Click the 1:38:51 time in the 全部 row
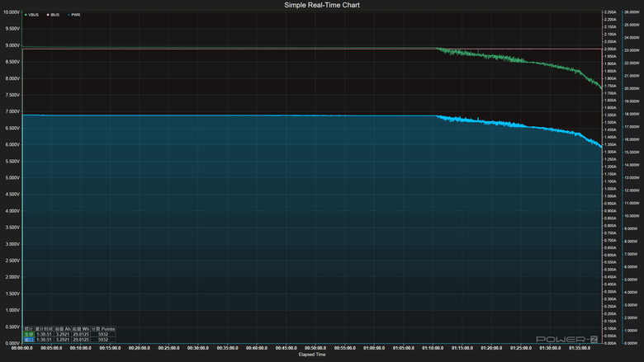The width and height of the screenshot is (644, 362). (x=44, y=334)
